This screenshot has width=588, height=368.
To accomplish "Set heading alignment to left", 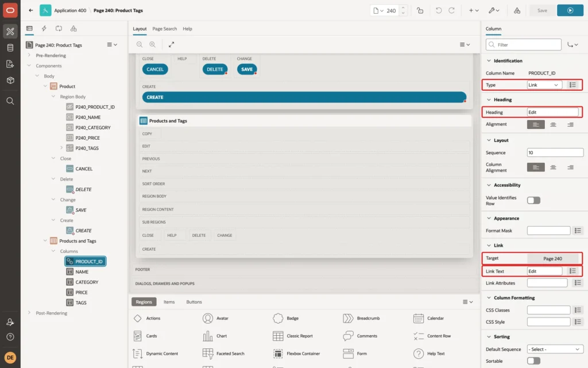I will click(x=536, y=124).
